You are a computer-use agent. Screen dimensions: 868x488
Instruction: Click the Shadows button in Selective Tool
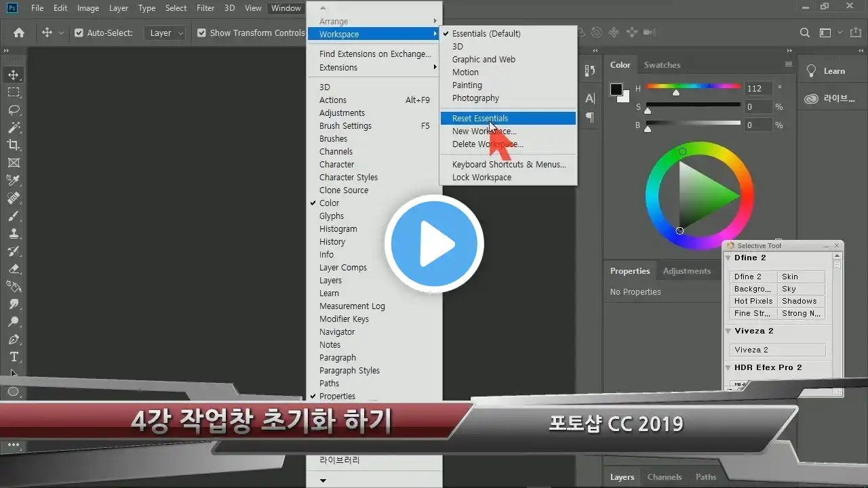coord(802,301)
